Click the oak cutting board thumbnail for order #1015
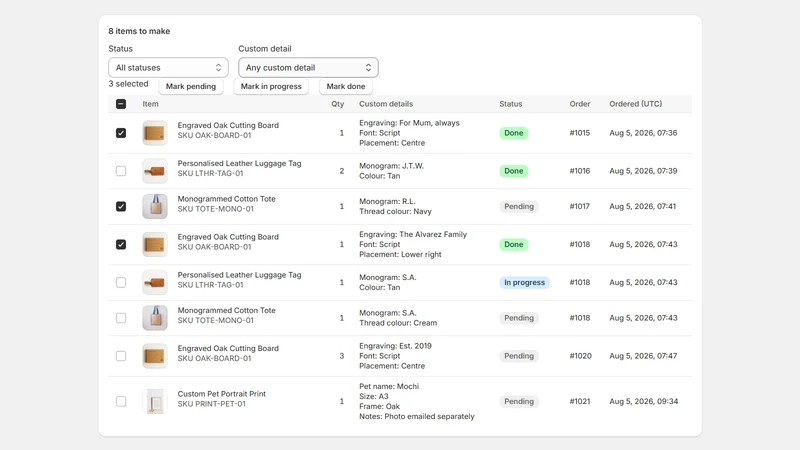Viewport: 800px width, 450px height. point(155,133)
